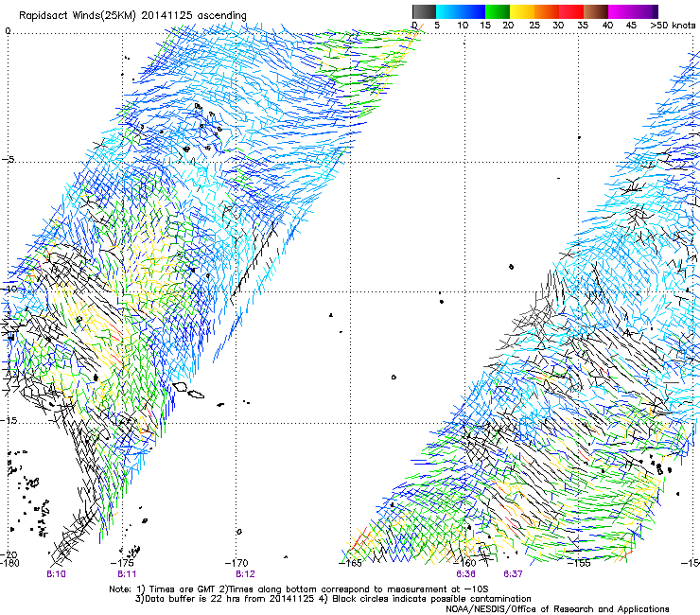Viewport: 700px width, 615px height.
Task: Click the note line about Data buffer 22 hrs
Action: pos(333,599)
